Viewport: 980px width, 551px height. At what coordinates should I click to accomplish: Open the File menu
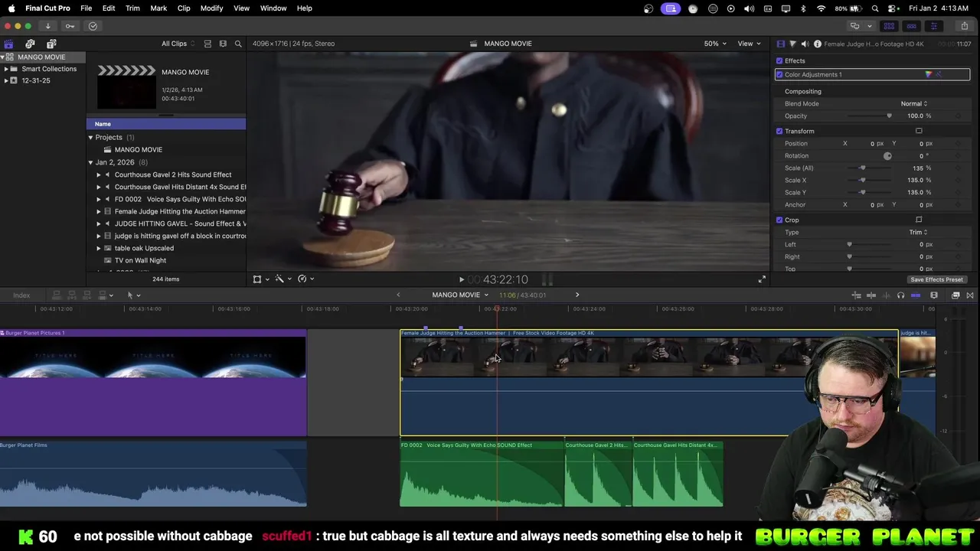pyautogui.click(x=87, y=8)
